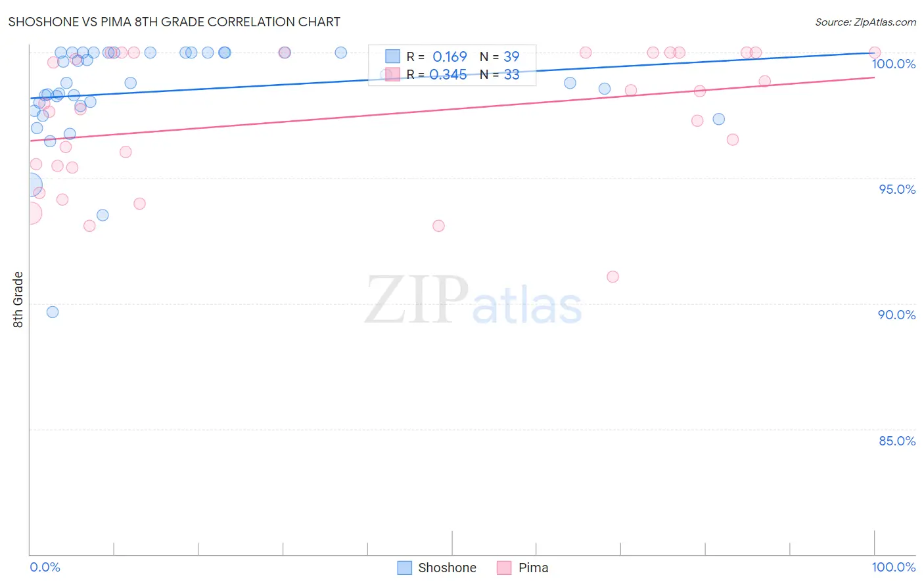Viewport: 924px width, 586px height.
Task: Click the Pima data point near 91%
Action: click(x=612, y=277)
